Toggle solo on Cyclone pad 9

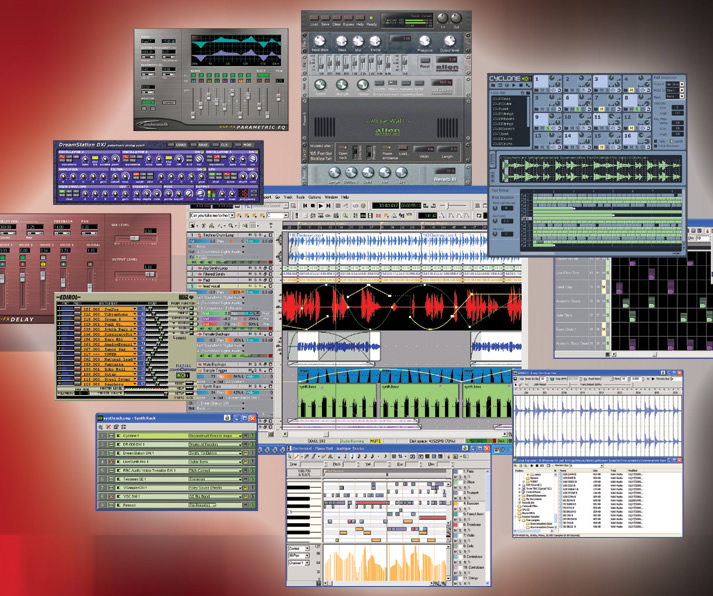(548, 128)
